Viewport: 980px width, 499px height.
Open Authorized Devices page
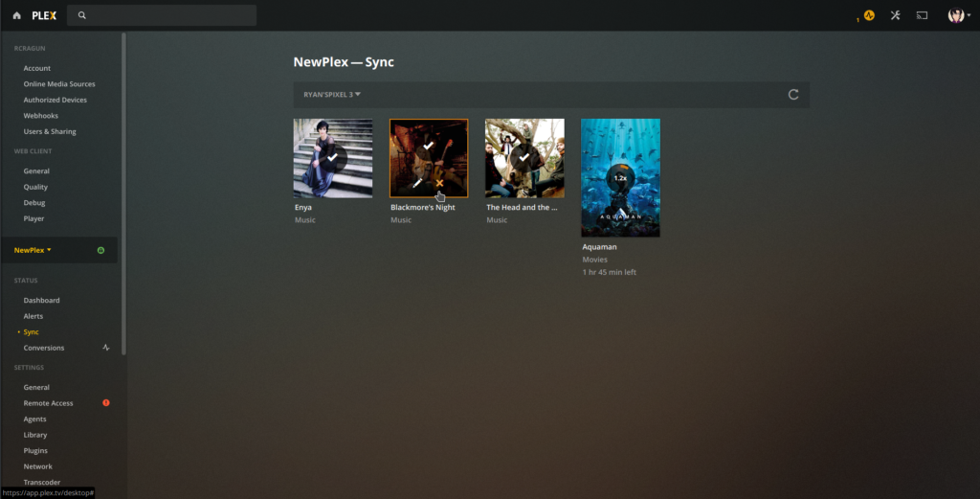(55, 100)
